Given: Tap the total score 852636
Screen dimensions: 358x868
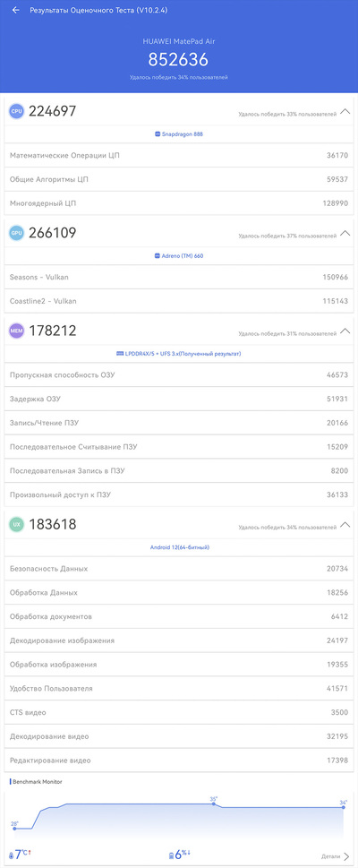Looking at the screenshot, I should 178,60.
